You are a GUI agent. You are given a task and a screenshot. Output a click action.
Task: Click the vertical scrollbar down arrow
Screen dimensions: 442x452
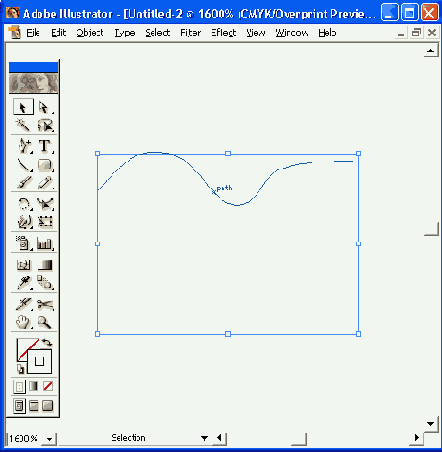[430, 424]
